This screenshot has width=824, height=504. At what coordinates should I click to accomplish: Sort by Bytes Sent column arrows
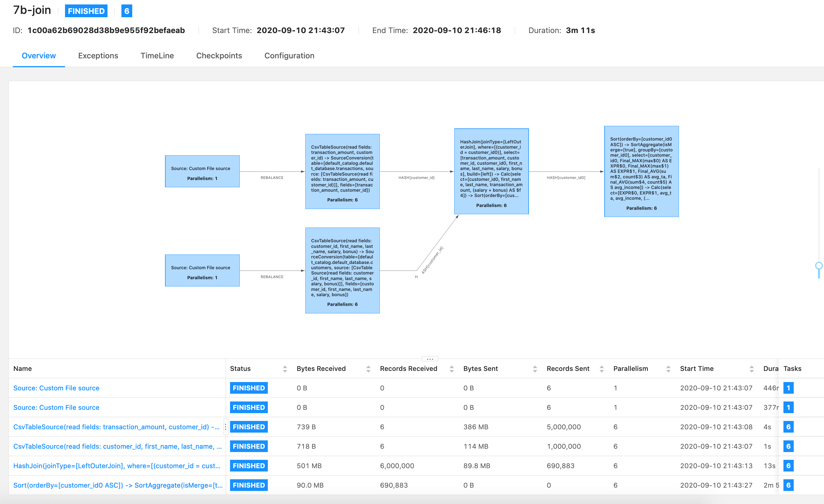(x=535, y=368)
